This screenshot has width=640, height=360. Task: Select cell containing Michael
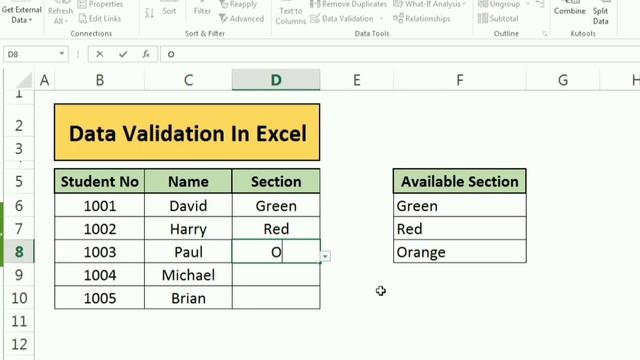point(188,275)
